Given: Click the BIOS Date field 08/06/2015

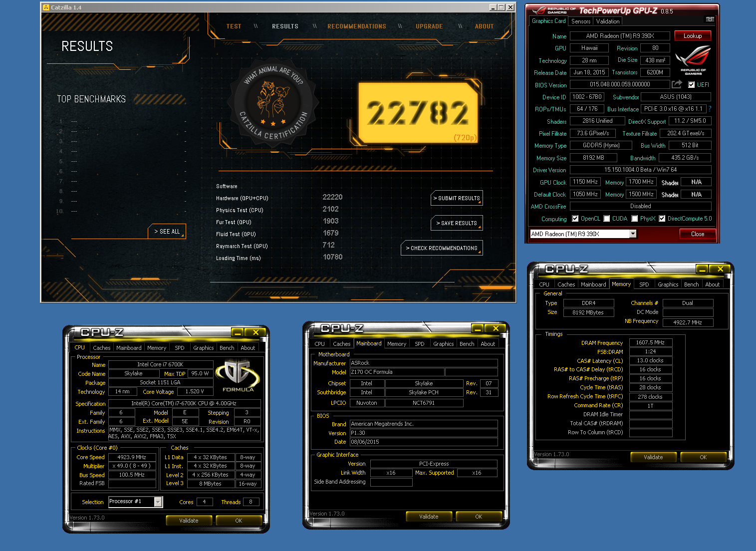Looking at the screenshot, I should pos(424,442).
